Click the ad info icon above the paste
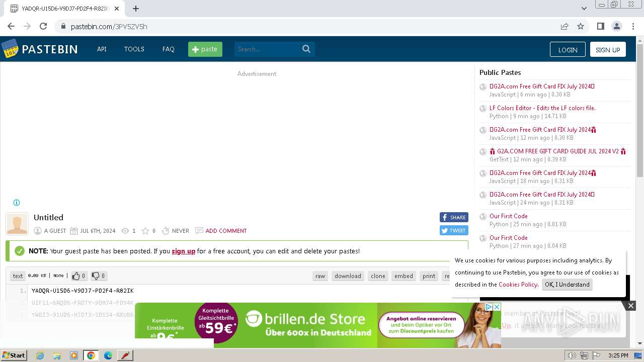 click(x=17, y=203)
